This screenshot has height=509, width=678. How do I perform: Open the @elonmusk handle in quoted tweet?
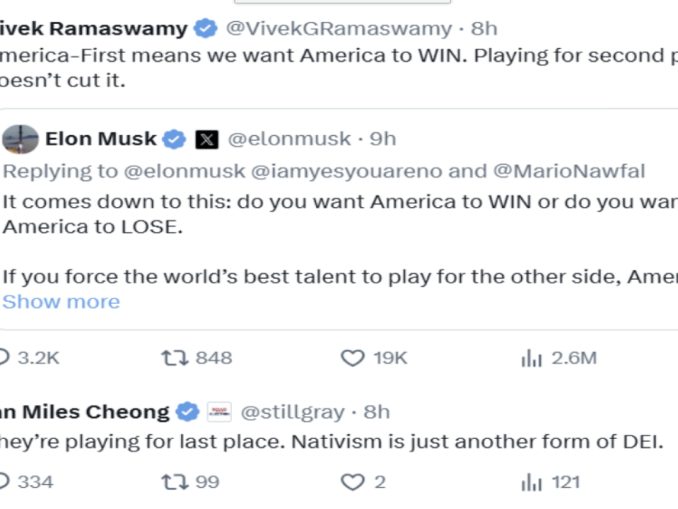290,138
